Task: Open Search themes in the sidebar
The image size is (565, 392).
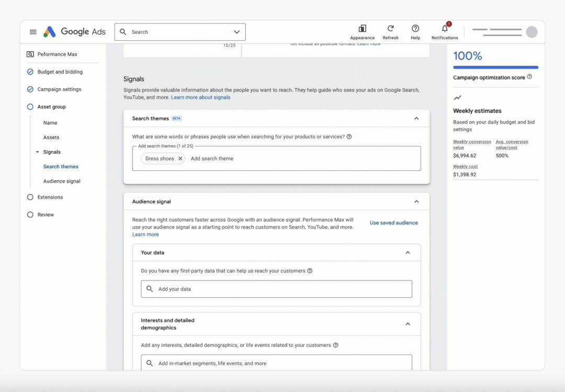Action: 61,167
